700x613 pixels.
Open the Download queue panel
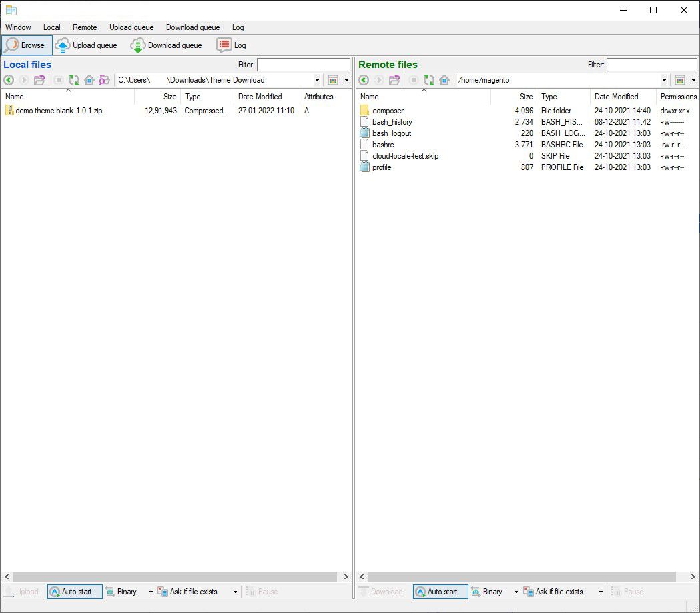coord(166,45)
